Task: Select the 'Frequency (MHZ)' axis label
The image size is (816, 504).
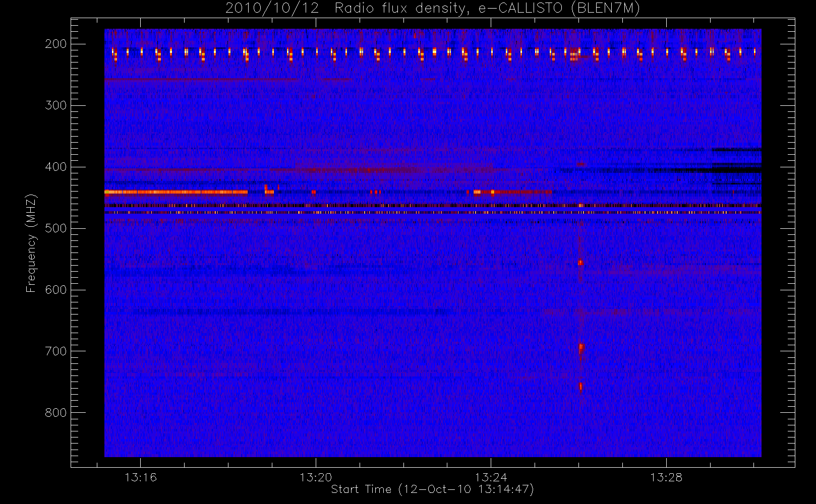Action: (31, 243)
